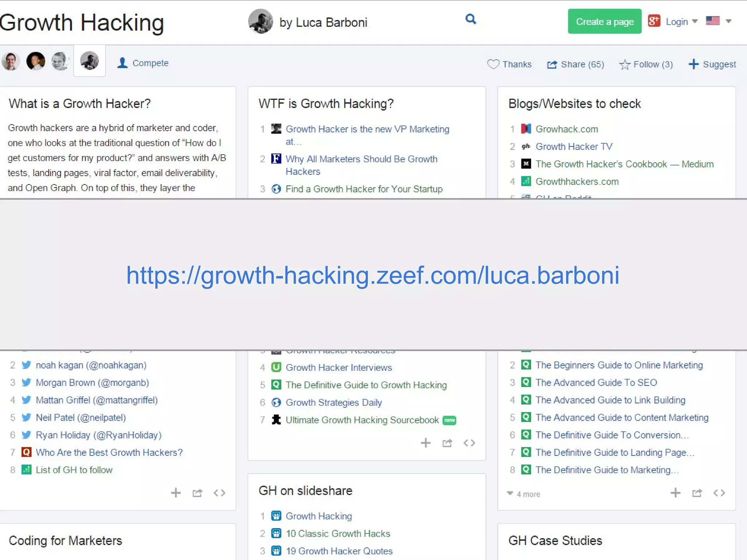Open the Login dropdown arrow
This screenshot has height=560, width=747.
click(x=695, y=22)
